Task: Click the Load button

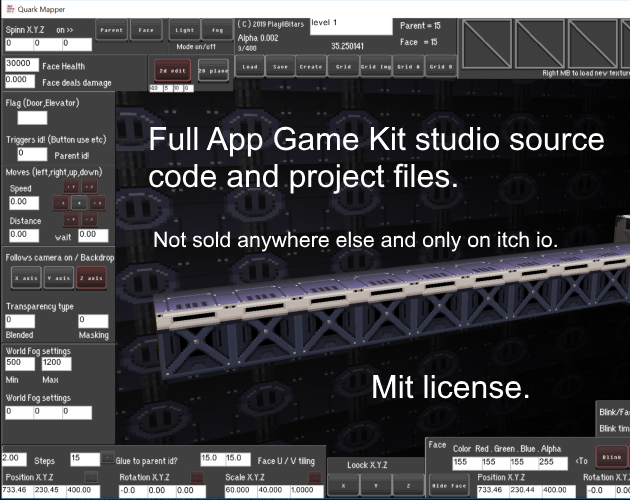Action: 250,67
